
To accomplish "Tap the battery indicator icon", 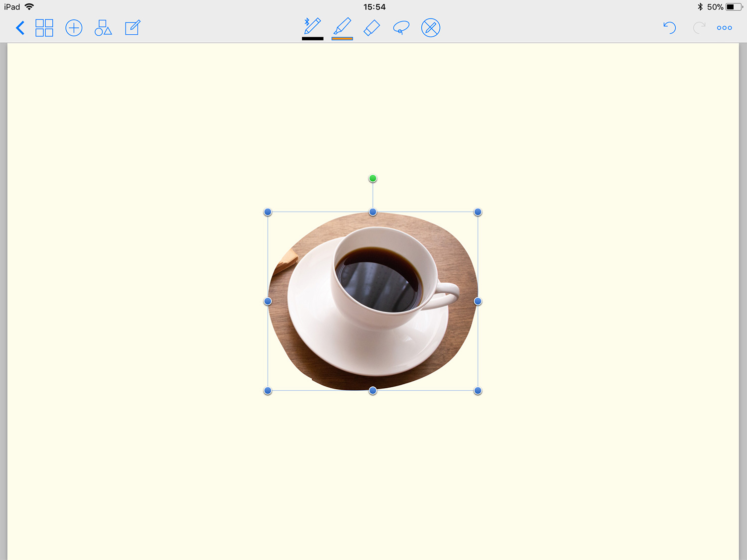I will (x=735, y=7).
